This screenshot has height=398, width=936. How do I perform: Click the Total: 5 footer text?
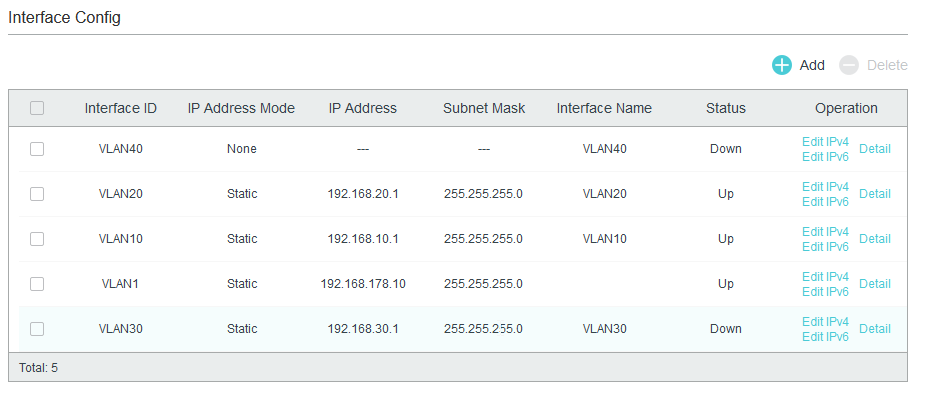click(38, 368)
